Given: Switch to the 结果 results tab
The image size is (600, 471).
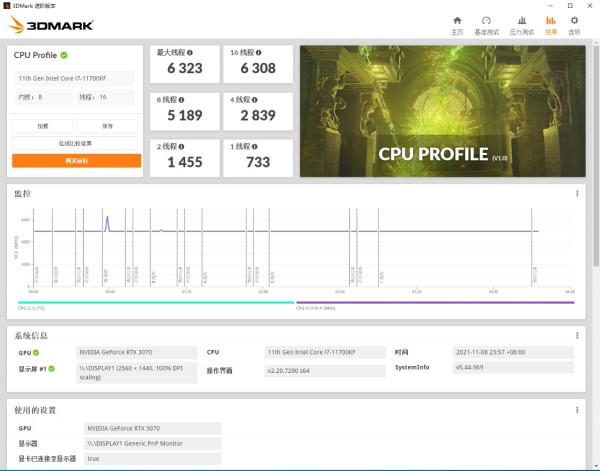Looking at the screenshot, I should pos(551,24).
